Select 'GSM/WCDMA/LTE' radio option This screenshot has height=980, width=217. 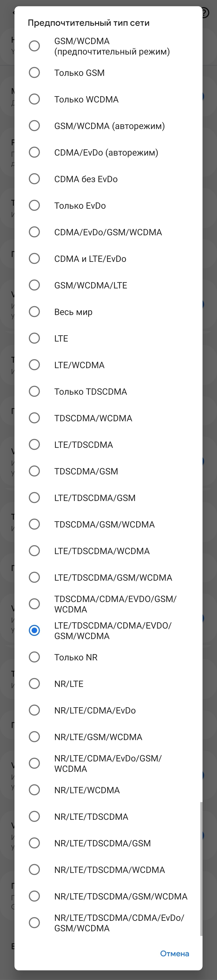pyautogui.click(x=34, y=285)
